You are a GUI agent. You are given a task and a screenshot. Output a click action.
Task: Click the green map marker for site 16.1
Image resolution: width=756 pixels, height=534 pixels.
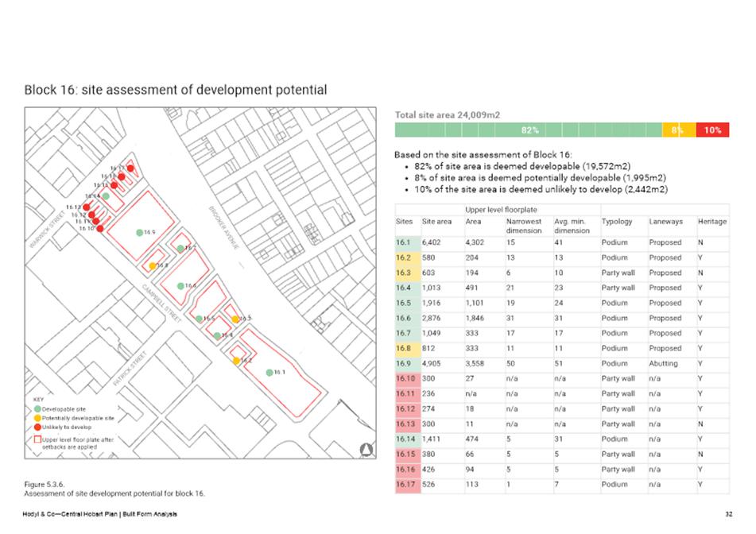coord(269,372)
